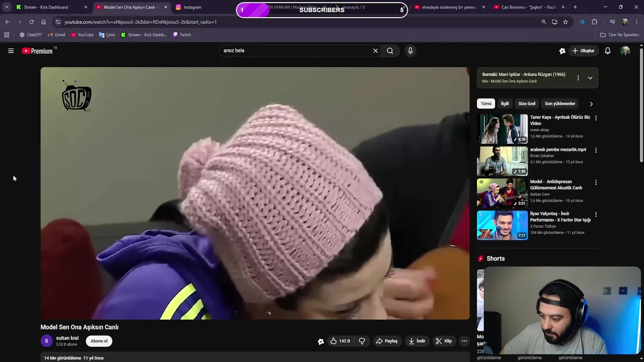Select the Son yüklenenler filter chip
This screenshot has width=644, height=362.
tap(560, 104)
